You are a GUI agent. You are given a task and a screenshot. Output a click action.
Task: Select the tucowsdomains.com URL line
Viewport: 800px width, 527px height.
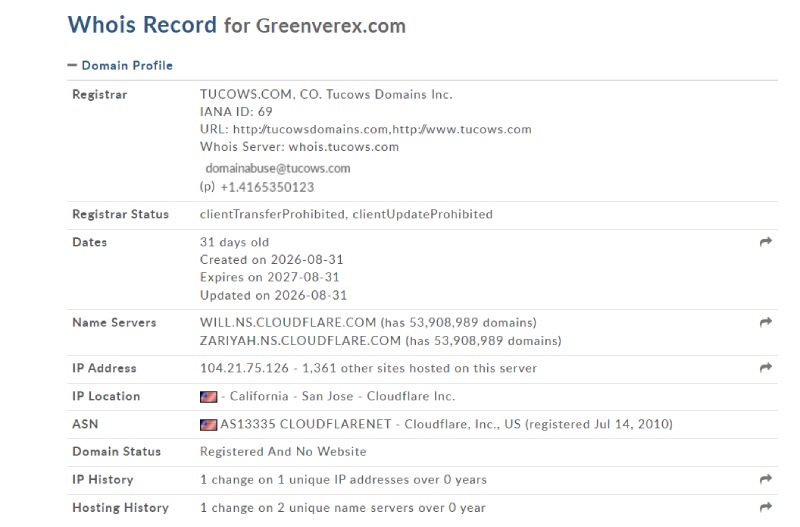tap(366, 129)
